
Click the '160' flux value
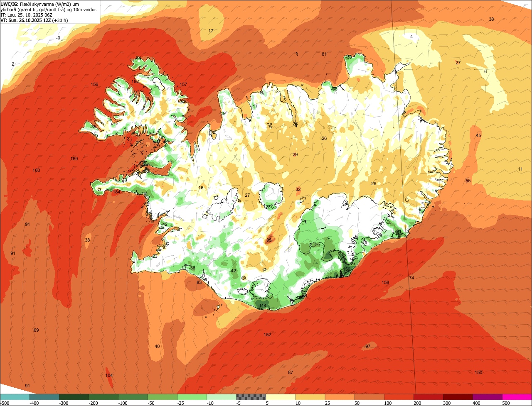click(37, 171)
